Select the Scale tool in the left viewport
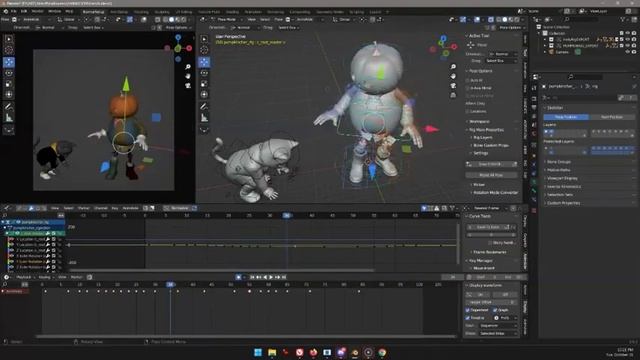This screenshot has height=360, width=640. (9, 84)
